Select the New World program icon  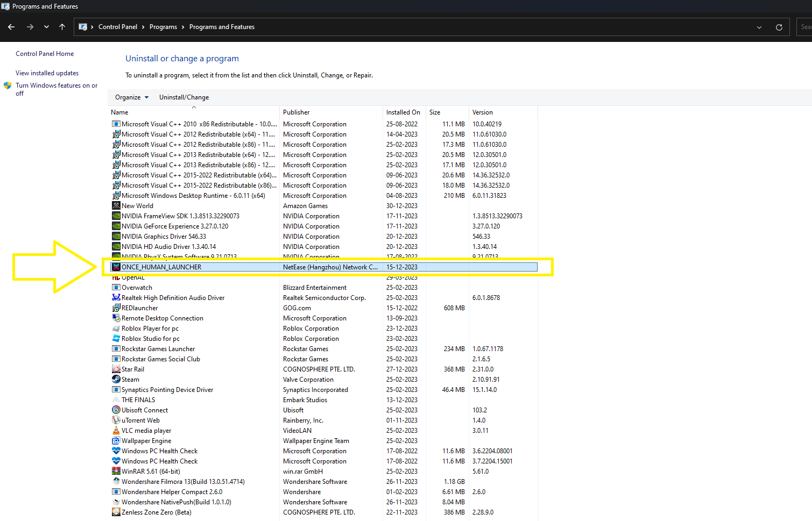116,206
